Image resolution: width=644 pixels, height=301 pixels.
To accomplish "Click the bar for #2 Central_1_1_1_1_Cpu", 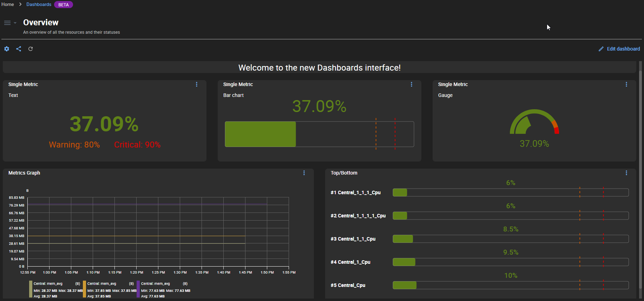I will pyautogui.click(x=511, y=216).
